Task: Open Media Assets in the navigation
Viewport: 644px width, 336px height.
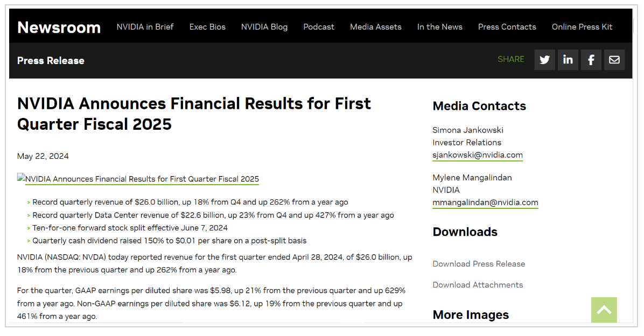Action: pyautogui.click(x=376, y=27)
